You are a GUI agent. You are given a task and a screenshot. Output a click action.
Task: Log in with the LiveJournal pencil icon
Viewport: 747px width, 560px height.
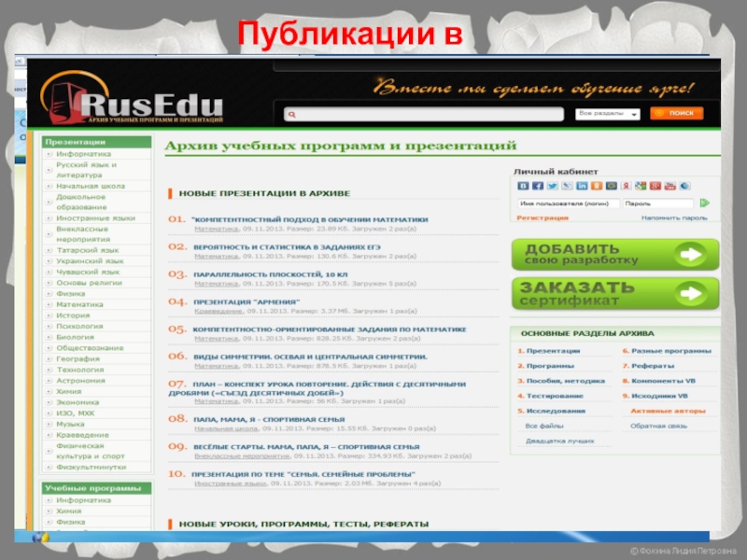(x=568, y=186)
